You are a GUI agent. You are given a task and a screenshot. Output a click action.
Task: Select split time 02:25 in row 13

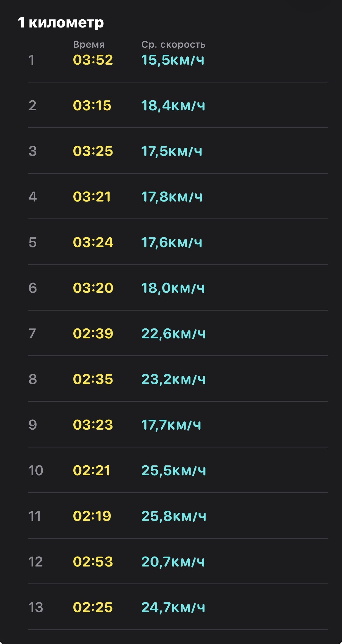pyautogui.click(x=93, y=607)
